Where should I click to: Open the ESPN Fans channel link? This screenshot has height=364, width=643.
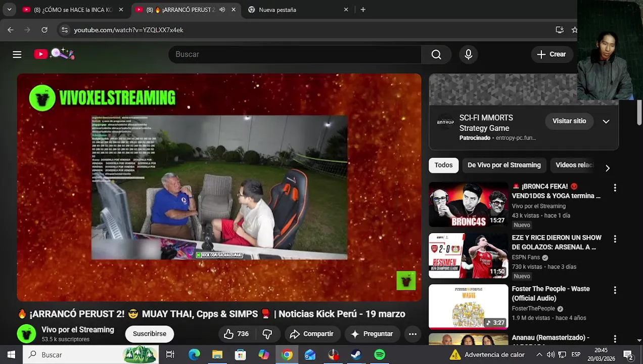(x=526, y=257)
